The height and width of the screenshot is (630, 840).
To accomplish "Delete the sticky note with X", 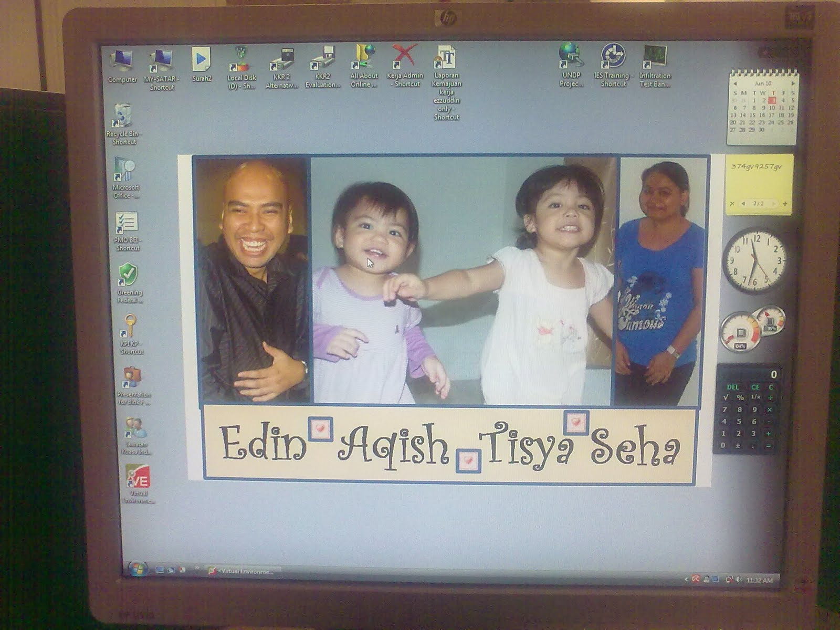I will click(732, 203).
